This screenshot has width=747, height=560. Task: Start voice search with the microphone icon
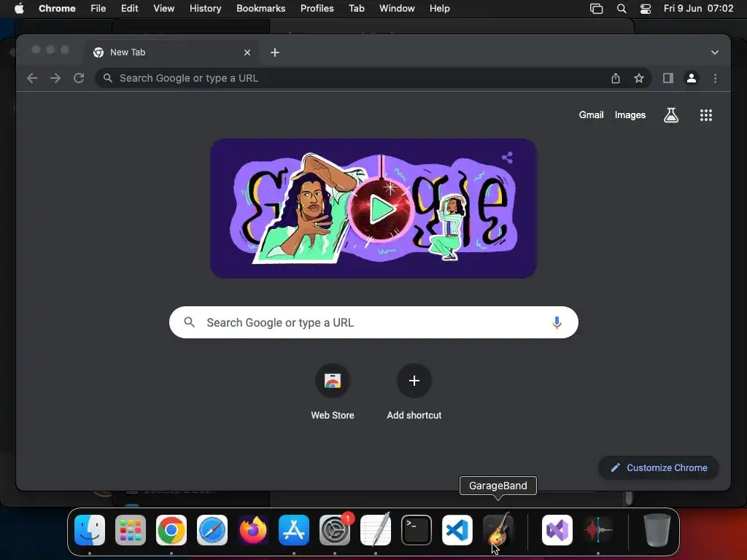557,322
